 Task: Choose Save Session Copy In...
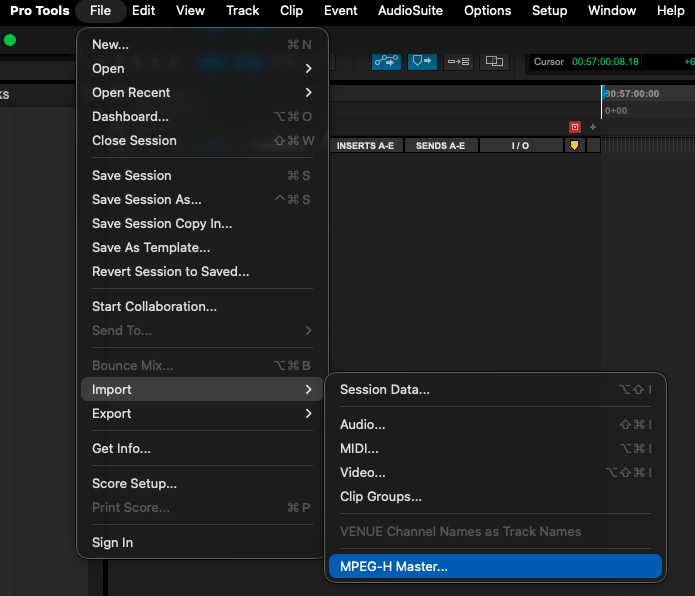202,223
